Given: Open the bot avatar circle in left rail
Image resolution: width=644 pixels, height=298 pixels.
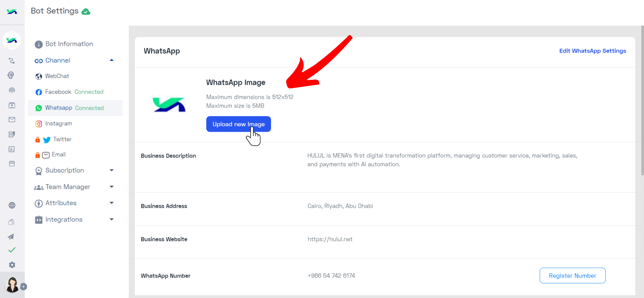Looking at the screenshot, I should click(12, 41).
